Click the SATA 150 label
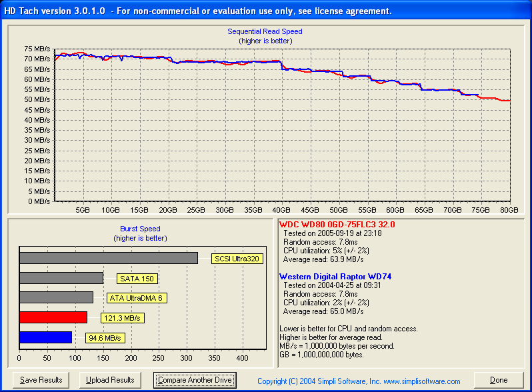This screenshot has width=532, height=392. [x=137, y=279]
